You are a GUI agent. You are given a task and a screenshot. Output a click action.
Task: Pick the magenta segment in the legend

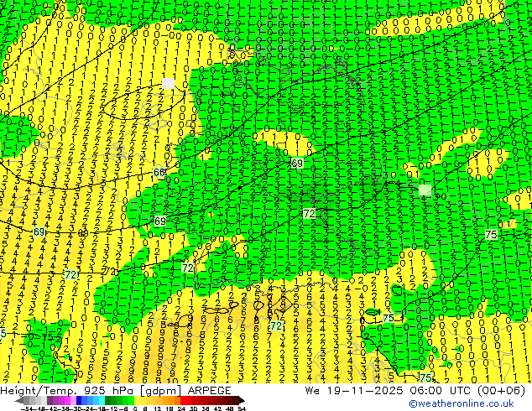tap(67, 401)
